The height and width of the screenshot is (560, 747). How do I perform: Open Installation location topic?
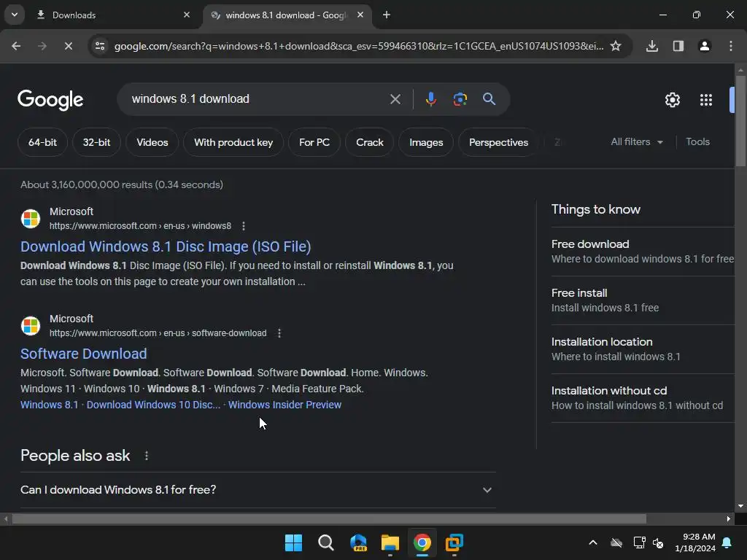643,349
